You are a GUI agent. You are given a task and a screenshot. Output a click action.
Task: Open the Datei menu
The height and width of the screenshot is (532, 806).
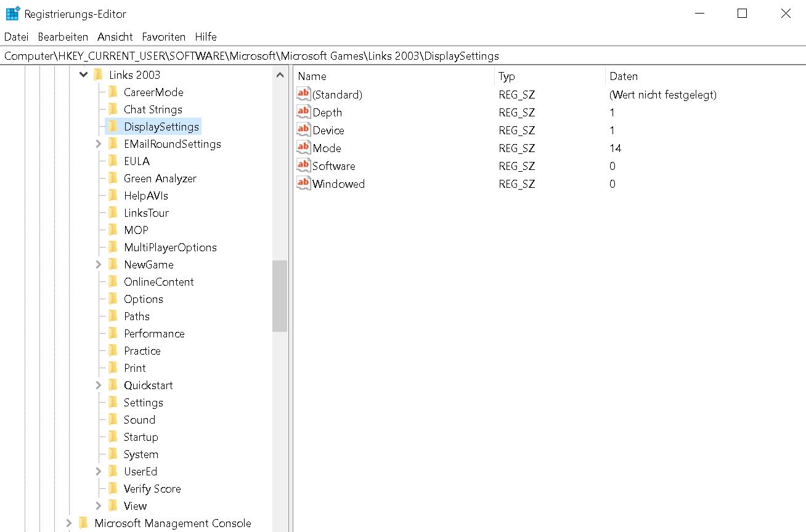click(x=17, y=37)
